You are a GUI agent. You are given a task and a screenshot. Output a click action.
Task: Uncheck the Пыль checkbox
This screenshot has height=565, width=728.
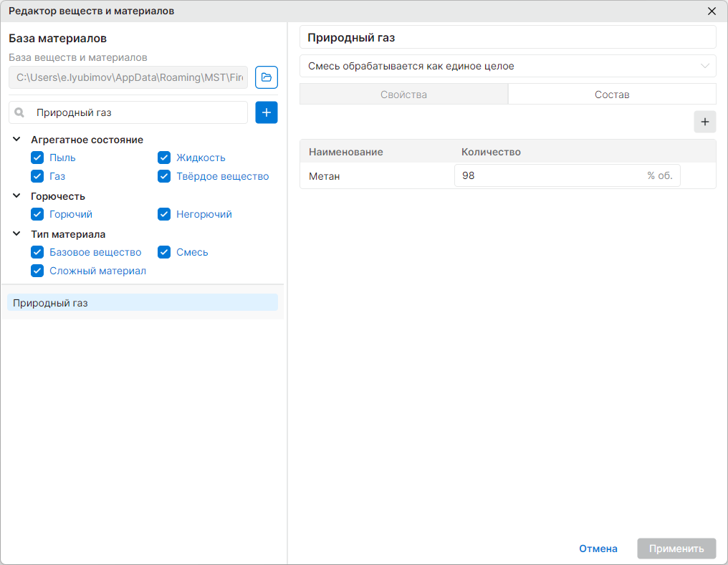[37, 158]
